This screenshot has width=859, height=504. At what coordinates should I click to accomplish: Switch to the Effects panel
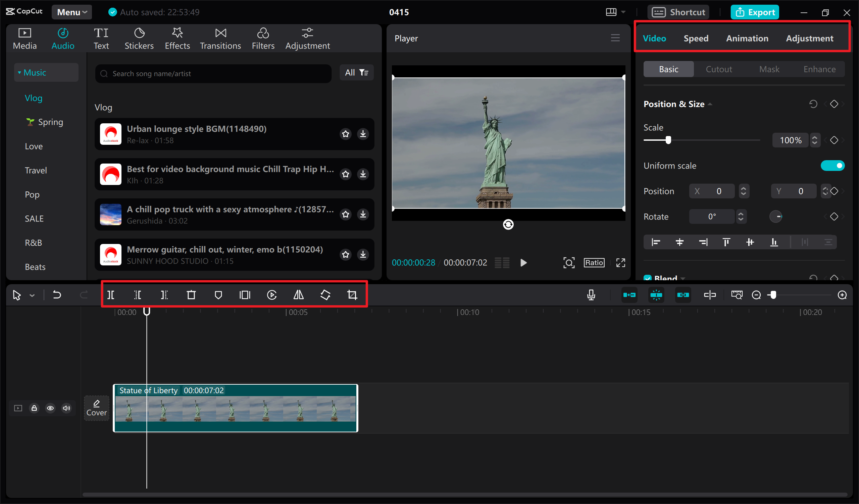click(x=177, y=38)
